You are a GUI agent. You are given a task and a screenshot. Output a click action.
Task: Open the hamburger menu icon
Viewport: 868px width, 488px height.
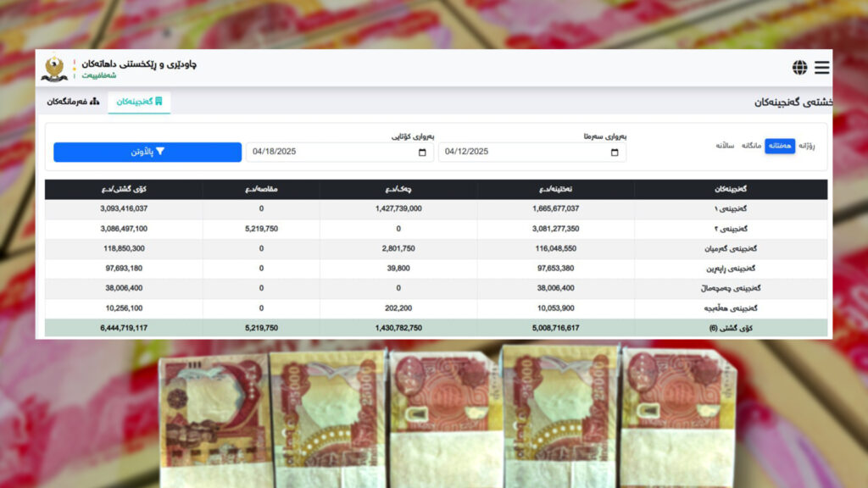[821, 68]
